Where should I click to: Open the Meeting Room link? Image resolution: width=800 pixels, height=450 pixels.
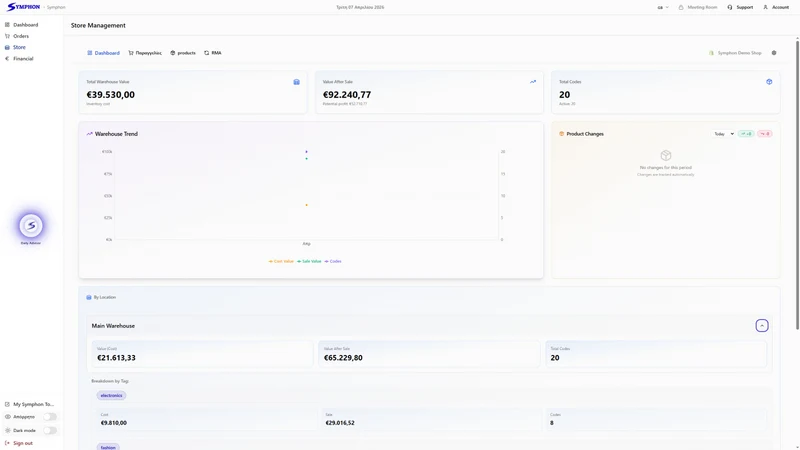[702, 7]
